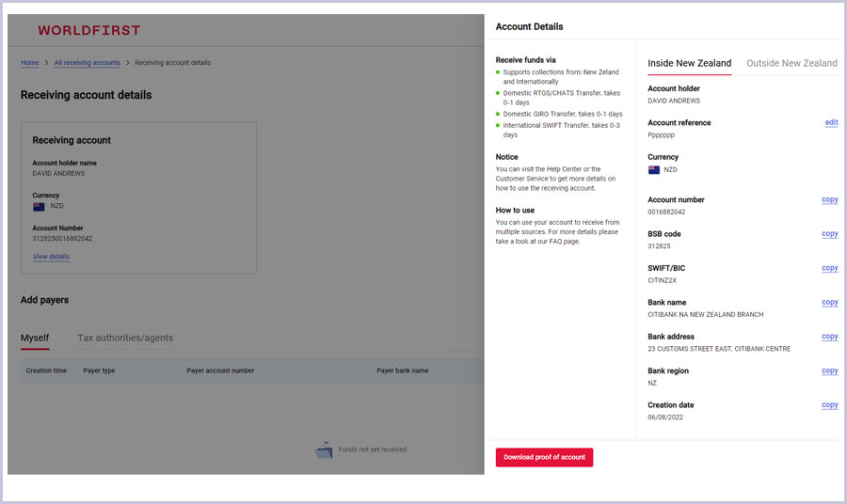Image resolution: width=847 pixels, height=504 pixels.
Task: Copy the SWIFT/BIC code
Action: 829,268
